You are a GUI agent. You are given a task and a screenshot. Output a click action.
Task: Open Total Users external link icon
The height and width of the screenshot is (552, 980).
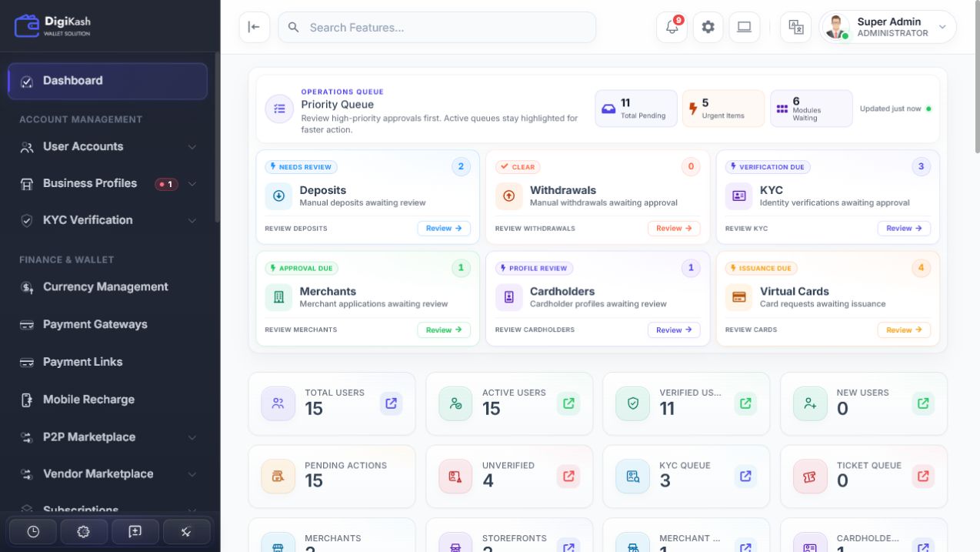click(392, 403)
